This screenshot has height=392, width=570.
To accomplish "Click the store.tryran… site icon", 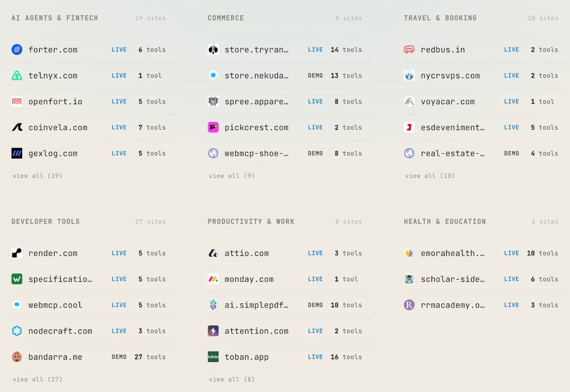I will pyautogui.click(x=213, y=49).
